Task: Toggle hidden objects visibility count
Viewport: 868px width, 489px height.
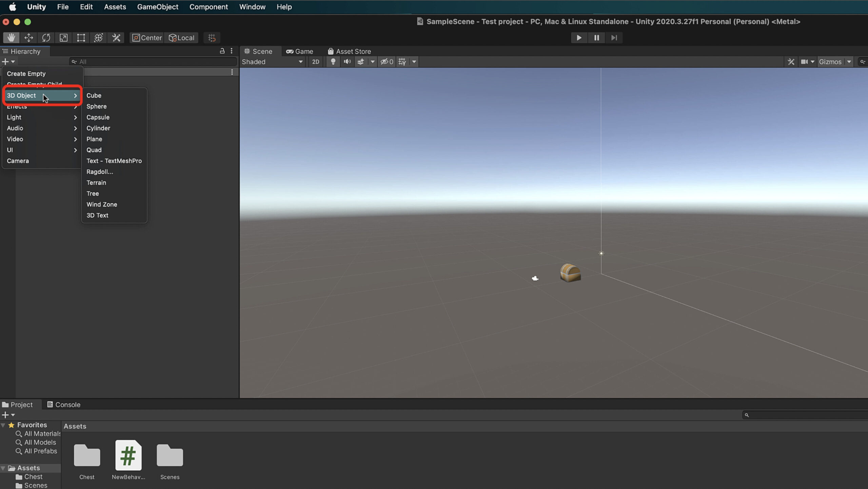Action: pyautogui.click(x=387, y=62)
